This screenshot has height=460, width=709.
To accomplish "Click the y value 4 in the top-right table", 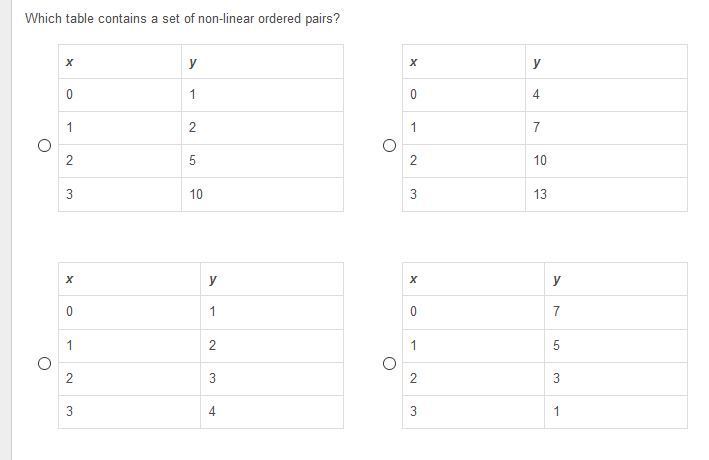I will click(537, 95).
